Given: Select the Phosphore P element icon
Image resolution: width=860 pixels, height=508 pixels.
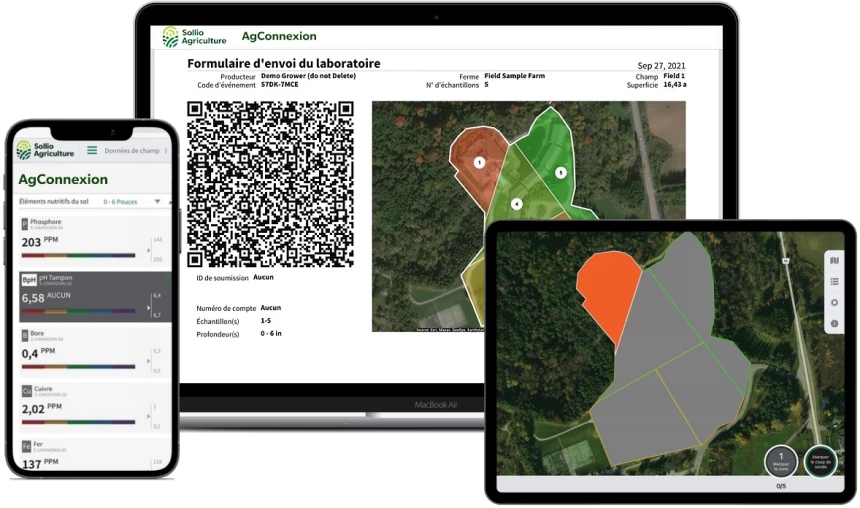Looking at the screenshot, I should coord(25,224).
